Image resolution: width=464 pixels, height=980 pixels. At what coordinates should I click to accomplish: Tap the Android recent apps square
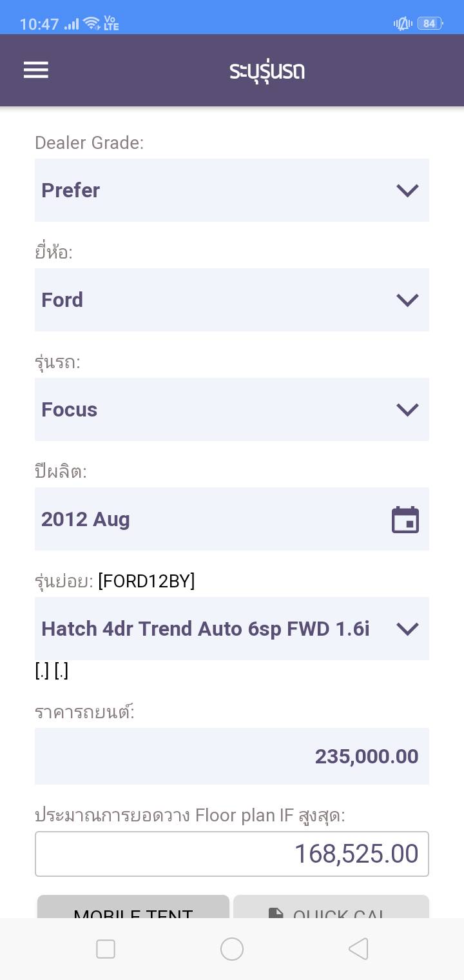106,948
